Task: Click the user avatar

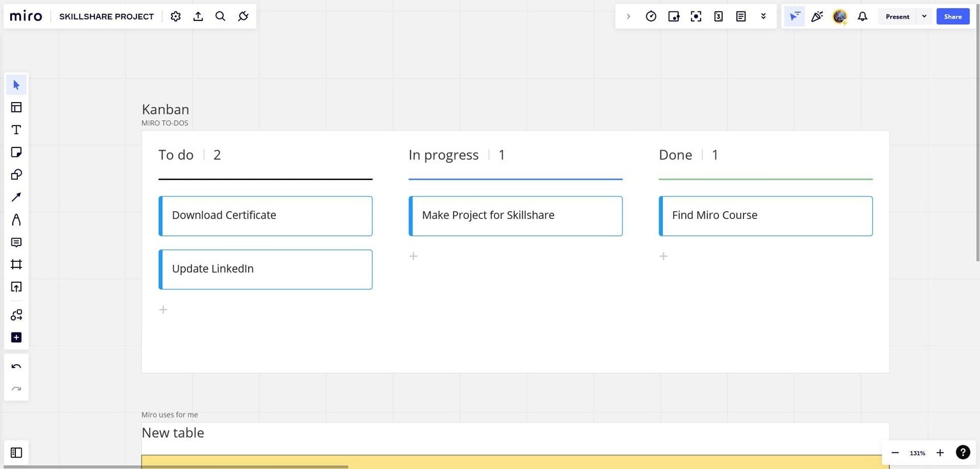Action: pyautogui.click(x=840, y=17)
